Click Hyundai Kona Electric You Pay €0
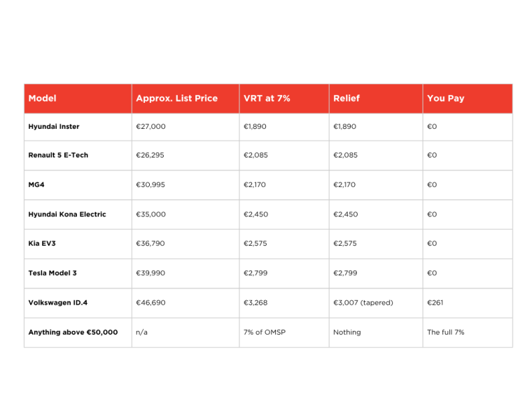The width and height of the screenshot is (532, 399). coord(432,214)
